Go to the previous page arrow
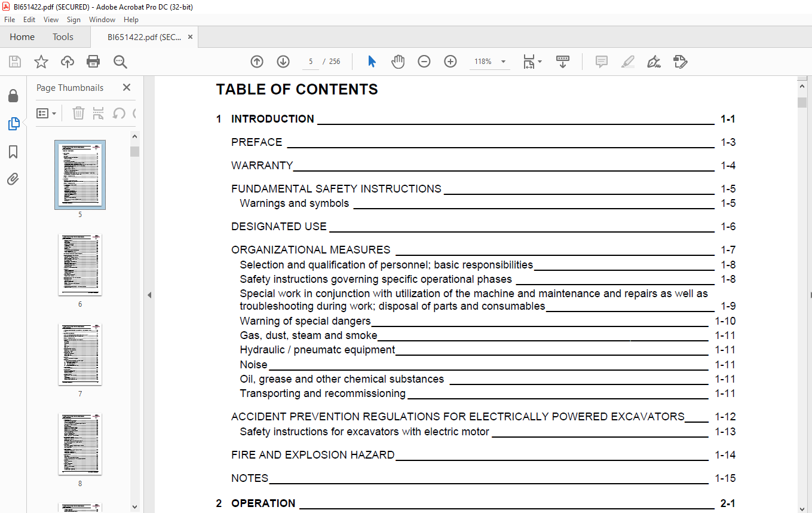Image resolution: width=812 pixels, height=513 pixels. coord(257,62)
